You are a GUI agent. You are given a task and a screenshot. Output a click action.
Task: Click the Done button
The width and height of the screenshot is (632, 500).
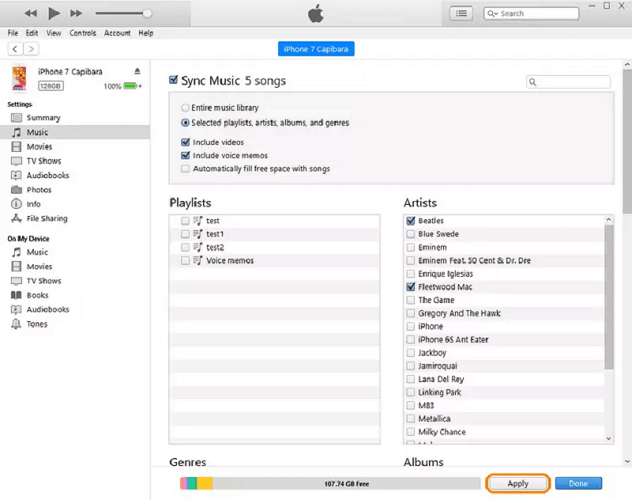[x=578, y=483]
